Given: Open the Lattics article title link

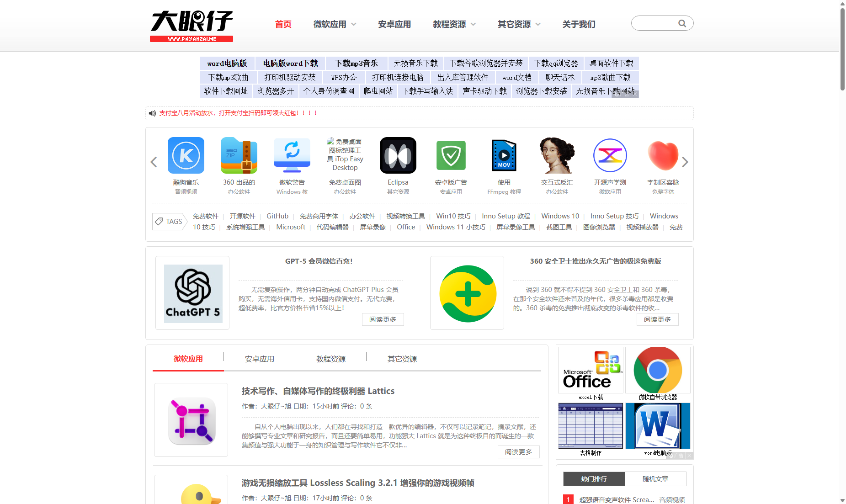Looking at the screenshot, I should point(318,391).
